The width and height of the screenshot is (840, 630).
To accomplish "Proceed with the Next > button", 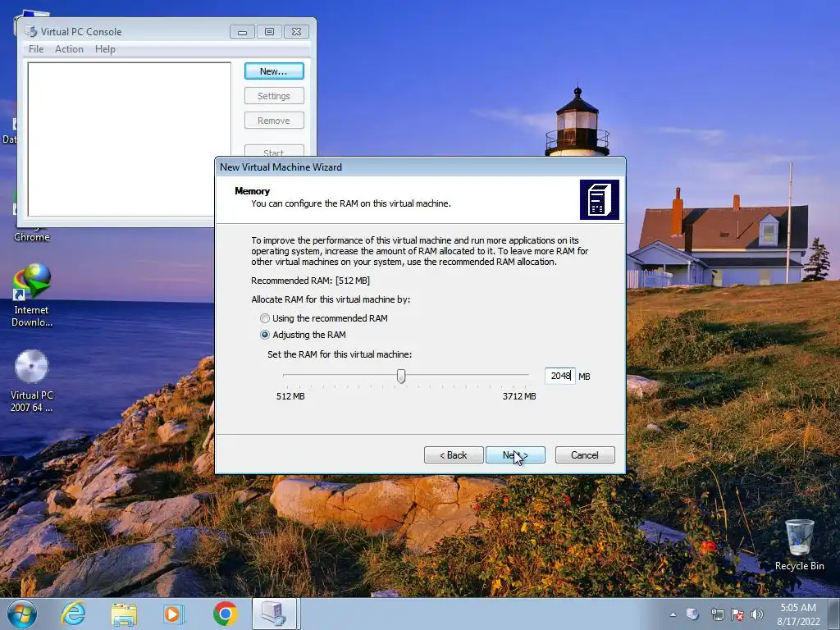I will tap(515, 454).
